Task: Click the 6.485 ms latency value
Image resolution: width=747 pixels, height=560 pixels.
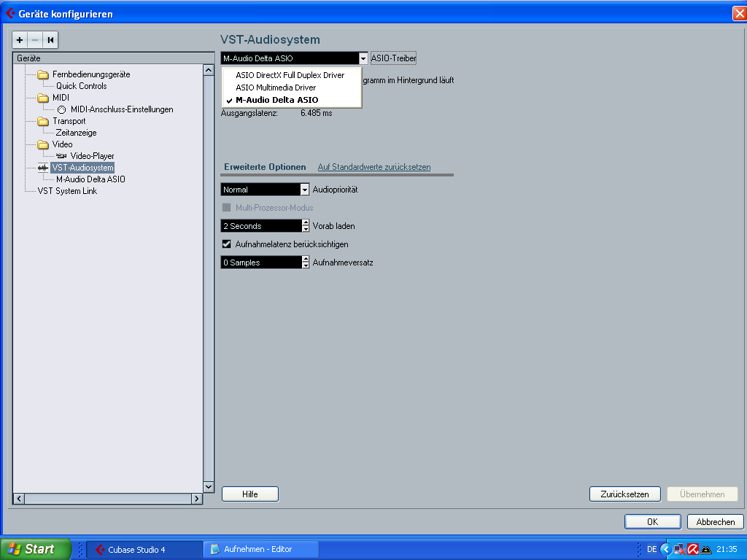Action: pos(317,113)
